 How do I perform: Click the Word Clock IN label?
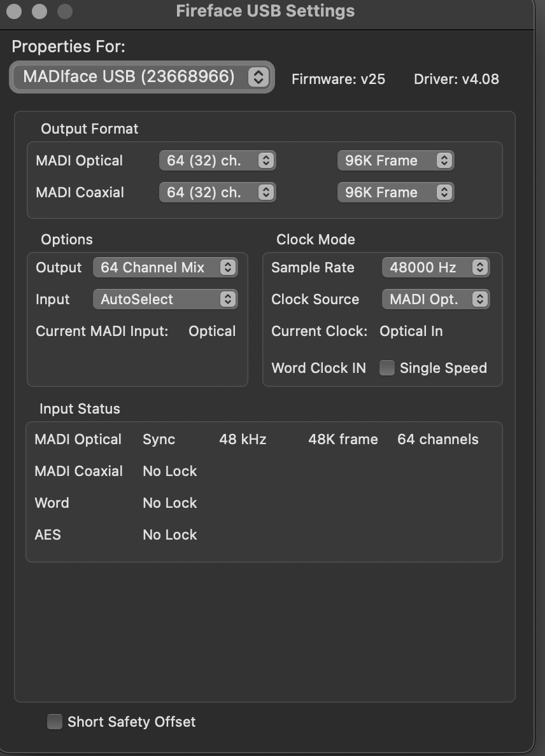pos(319,368)
